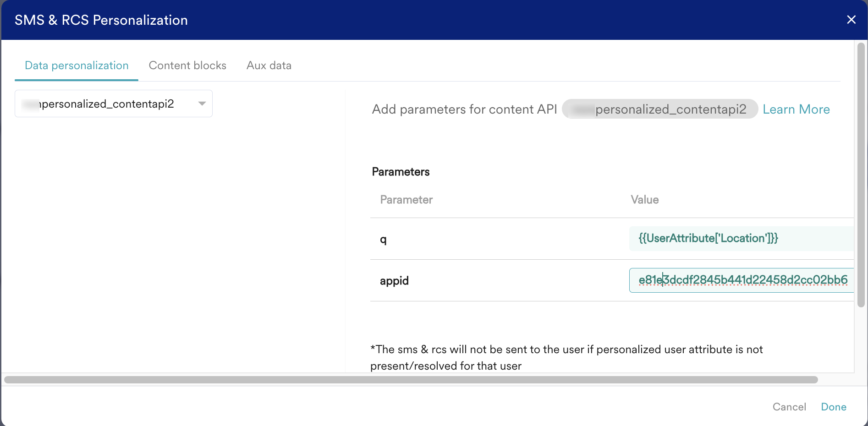Select the appid parameter name label
The width and height of the screenshot is (868, 426).
pos(394,281)
